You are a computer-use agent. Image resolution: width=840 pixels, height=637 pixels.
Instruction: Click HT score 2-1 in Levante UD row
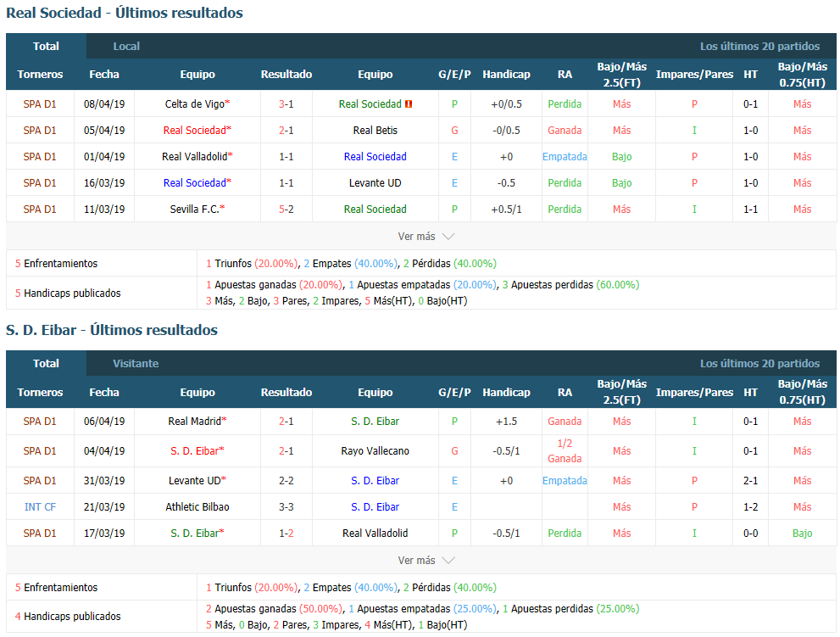[x=750, y=480]
